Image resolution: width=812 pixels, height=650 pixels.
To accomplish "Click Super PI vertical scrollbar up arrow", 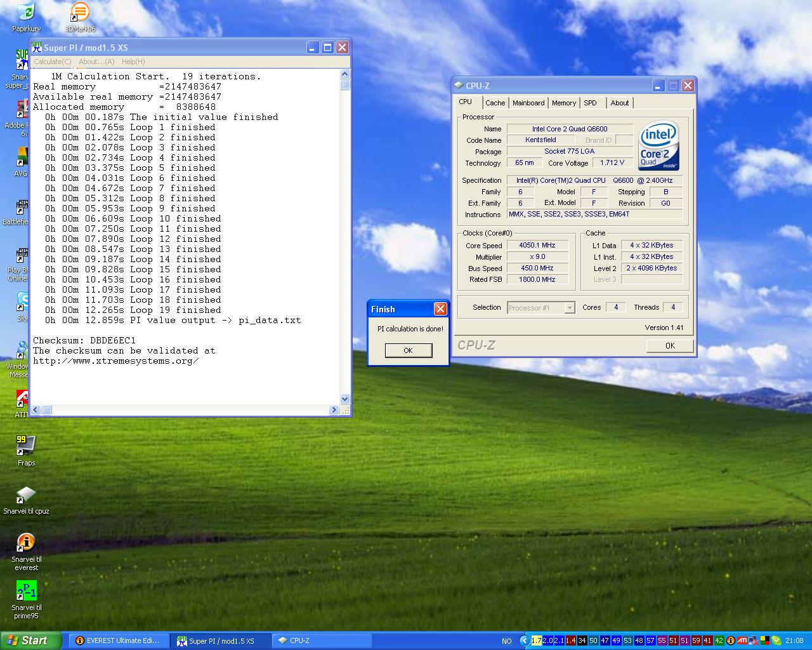I will pyautogui.click(x=345, y=75).
